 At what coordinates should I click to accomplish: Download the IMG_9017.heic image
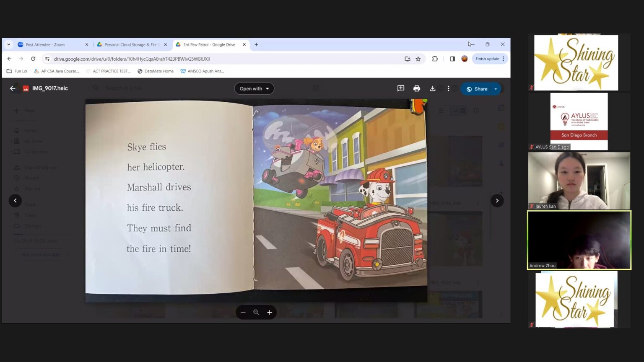click(x=432, y=88)
